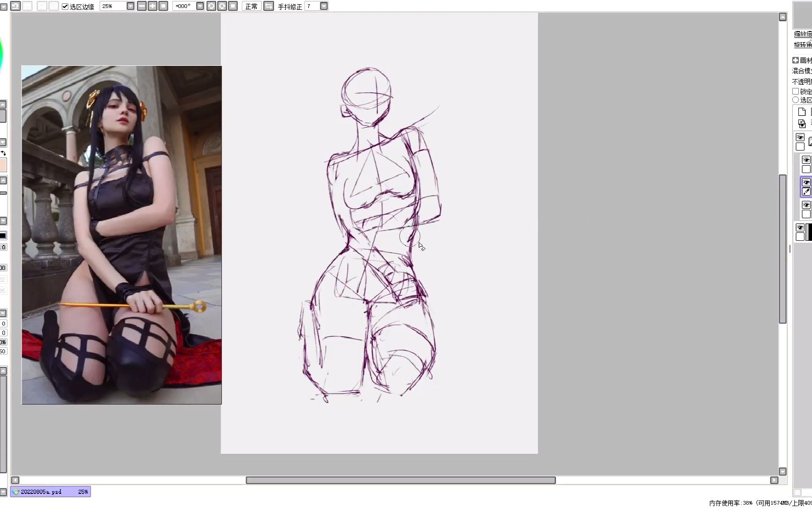
Task: Click the 混合模式 label in layer panel
Action: 802,71
